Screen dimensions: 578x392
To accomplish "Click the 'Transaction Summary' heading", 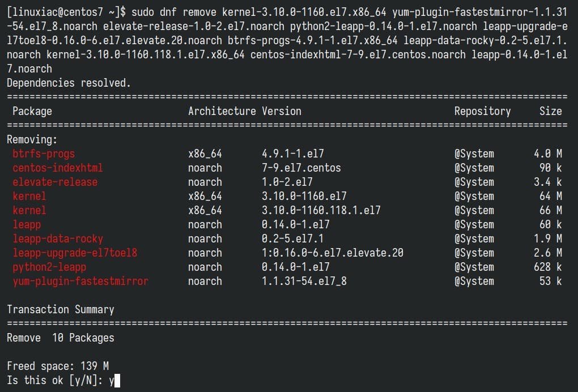I will click(61, 309).
